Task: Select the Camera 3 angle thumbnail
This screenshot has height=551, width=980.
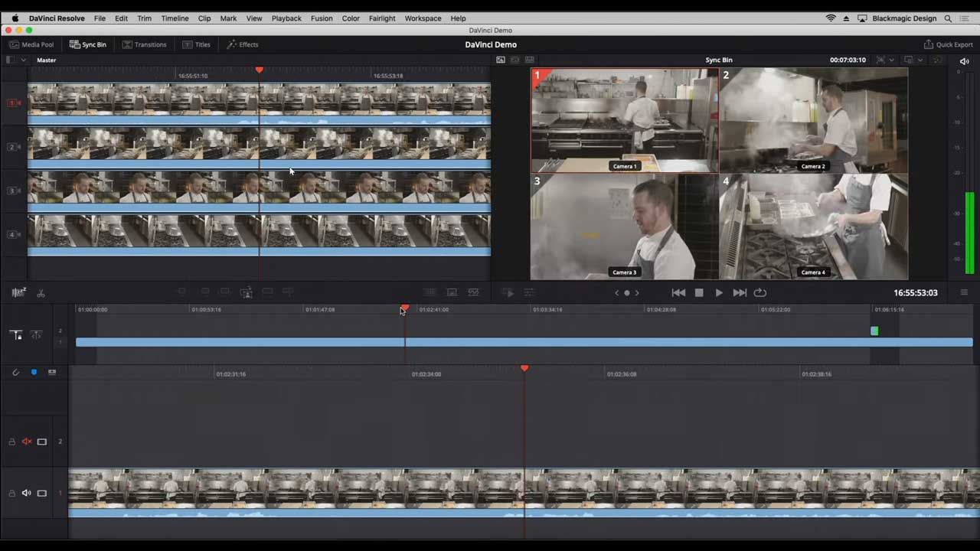Action: point(624,227)
